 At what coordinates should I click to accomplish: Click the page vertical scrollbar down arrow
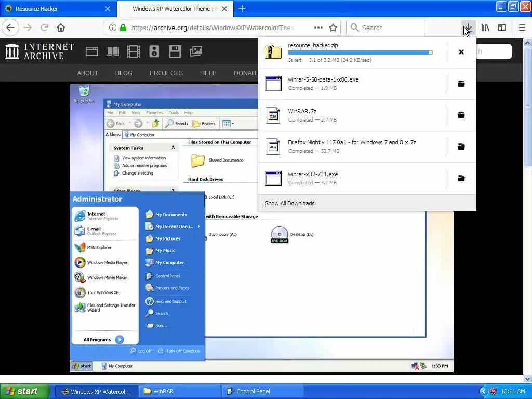527,379
